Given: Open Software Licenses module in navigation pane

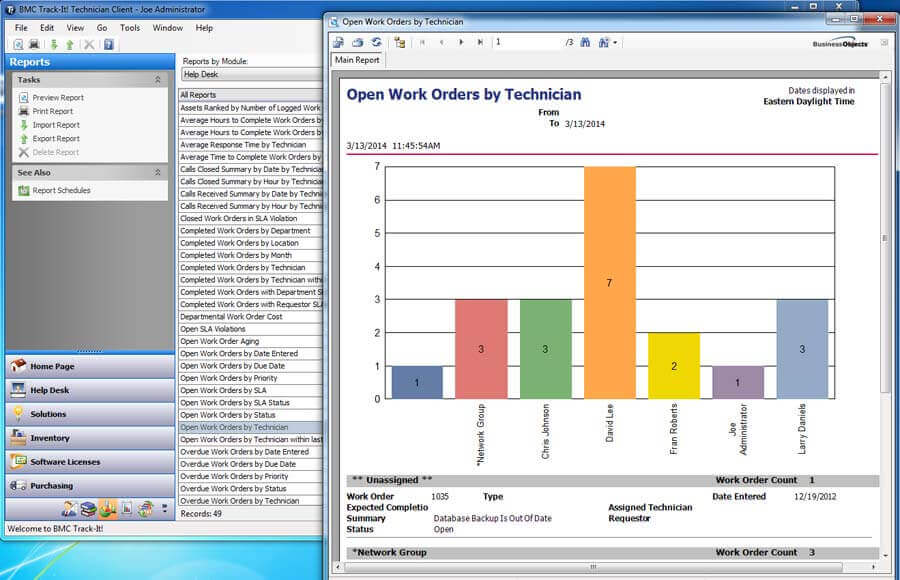Looking at the screenshot, I should coord(90,462).
